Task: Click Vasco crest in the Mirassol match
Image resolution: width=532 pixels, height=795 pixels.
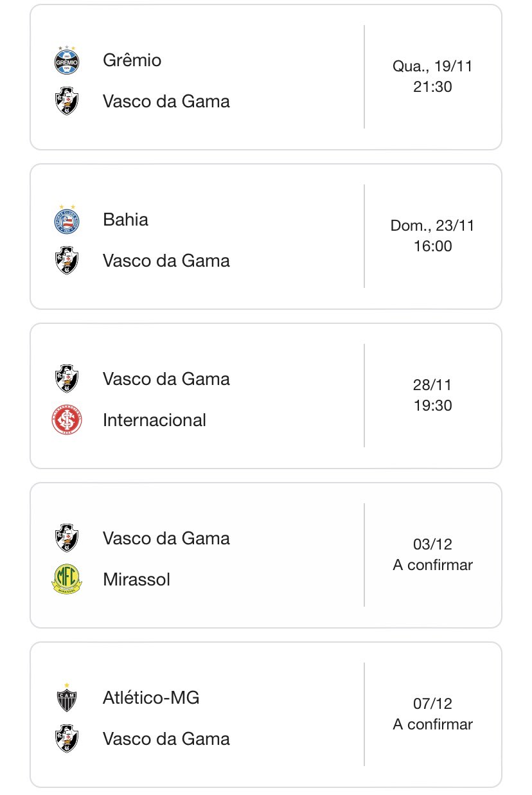Action: coord(66,538)
